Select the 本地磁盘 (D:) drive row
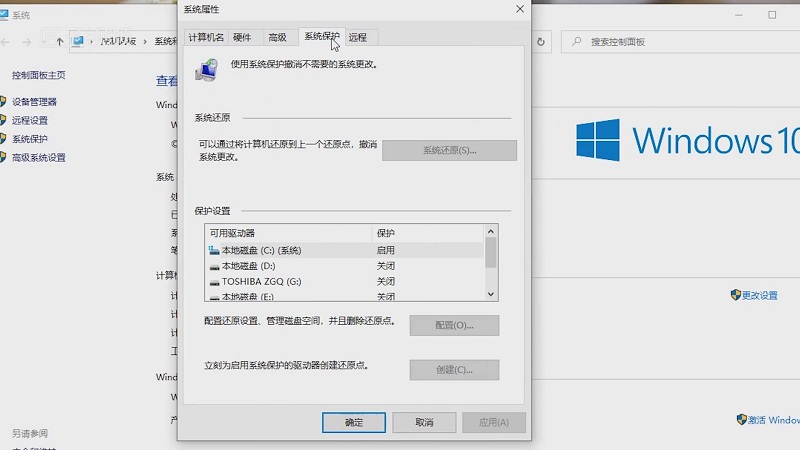The width and height of the screenshot is (800, 450). click(x=344, y=266)
